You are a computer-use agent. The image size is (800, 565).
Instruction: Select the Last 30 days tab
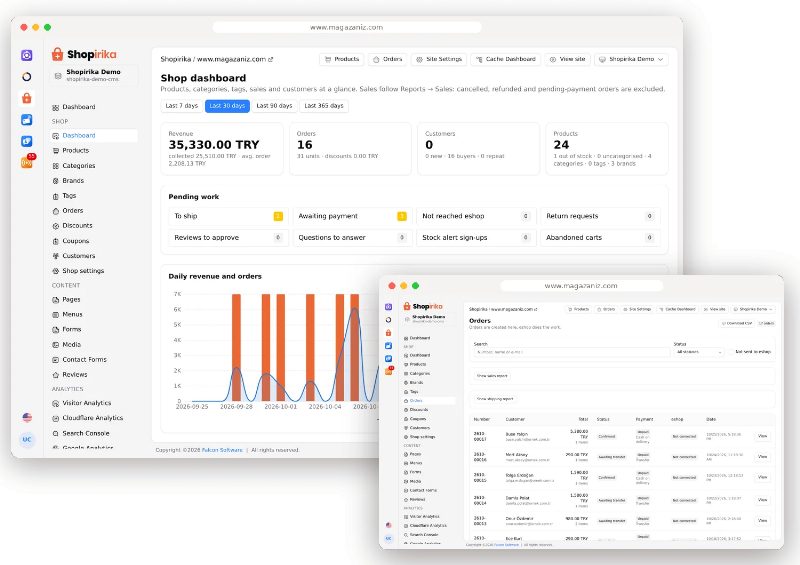[x=227, y=106]
